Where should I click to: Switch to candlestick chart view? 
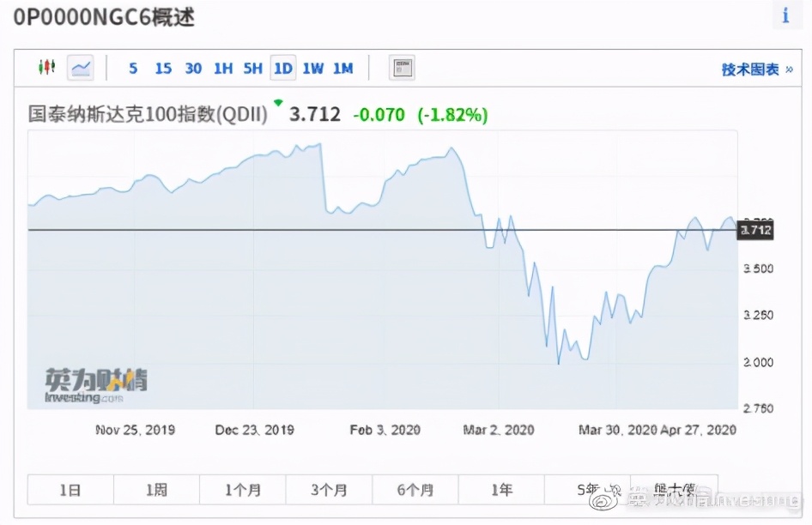tap(48, 67)
